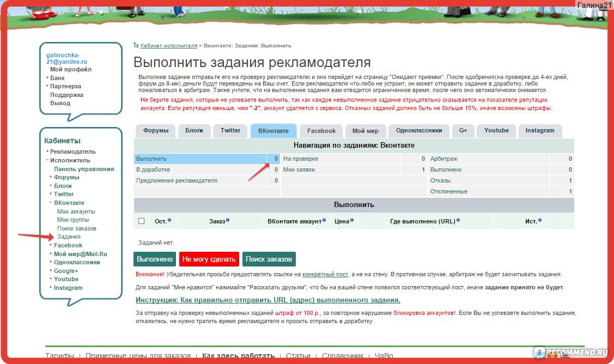Viewport: 614px width, 364px height.
Task: Click help icon beside ВКонтакте аккаунт header
Action: click(x=324, y=220)
